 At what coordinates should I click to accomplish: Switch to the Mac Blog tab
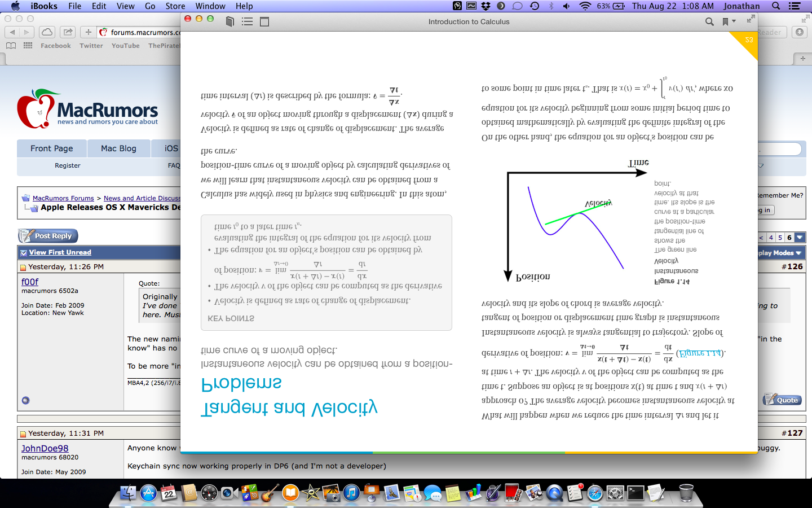point(118,148)
